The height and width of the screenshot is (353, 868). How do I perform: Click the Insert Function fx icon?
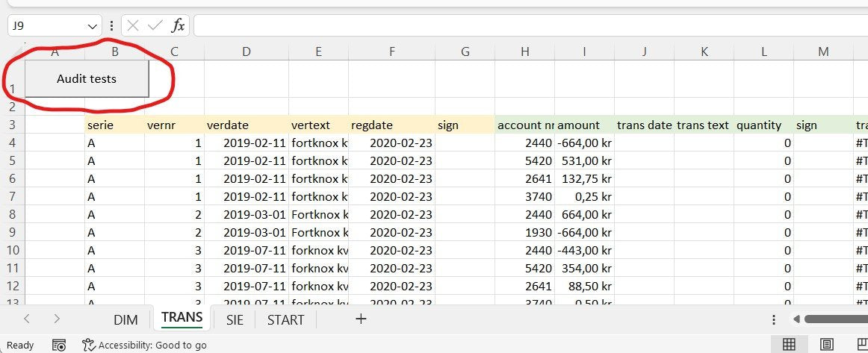pyautogui.click(x=178, y=25)
